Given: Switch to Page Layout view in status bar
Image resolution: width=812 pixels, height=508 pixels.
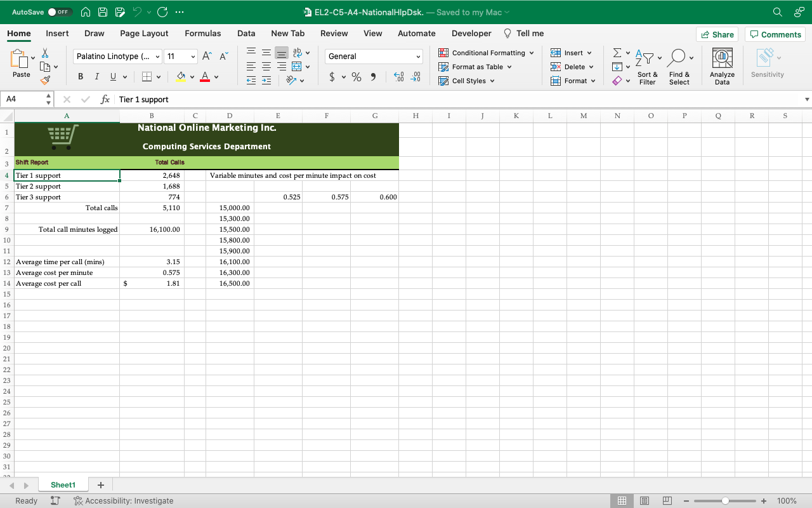Looking at the screenshot, I should pos(645,501).
